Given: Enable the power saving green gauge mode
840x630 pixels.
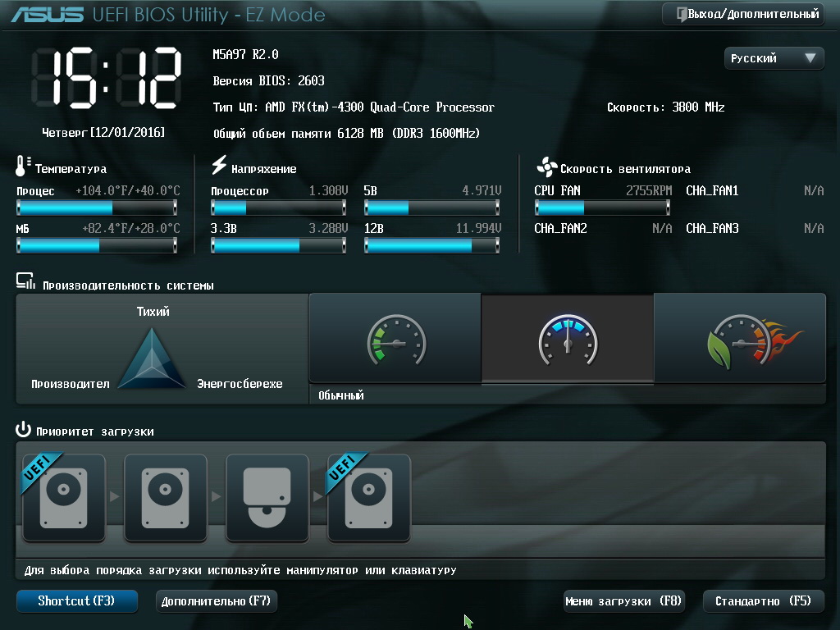Looking at the screenshot, I should [395, 338].
